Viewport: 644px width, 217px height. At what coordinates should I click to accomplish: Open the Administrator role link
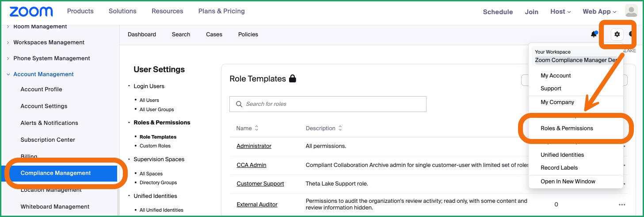pos(254,146)
